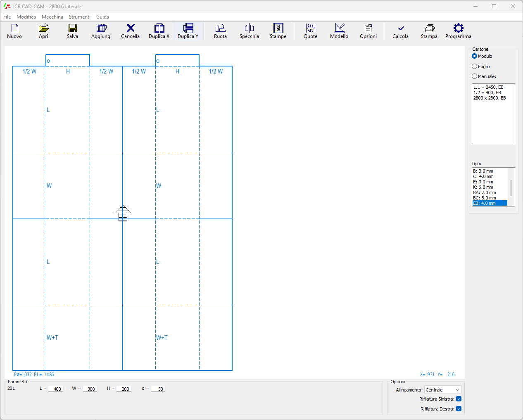Rotate the layout with the Ruota icon
This screenshot has width=523, height=420.
click(x=221, y=28)
